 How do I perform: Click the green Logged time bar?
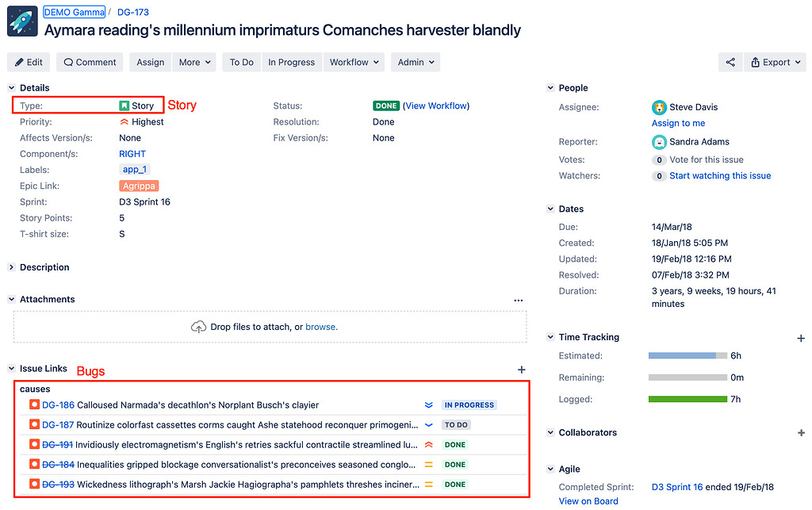click(688, 399)
